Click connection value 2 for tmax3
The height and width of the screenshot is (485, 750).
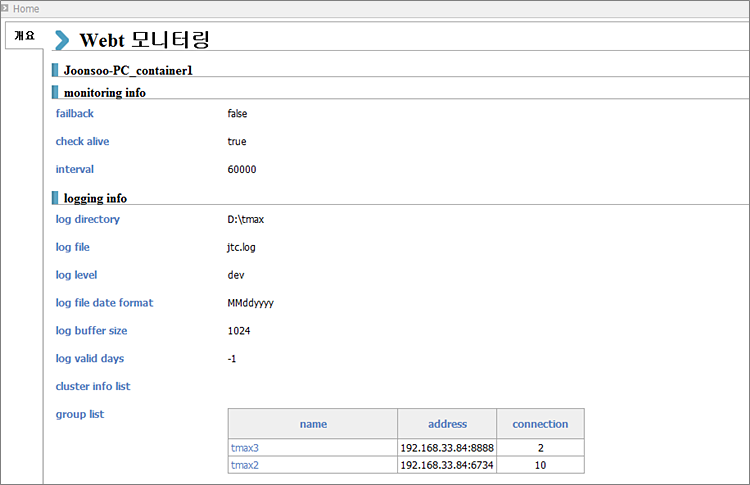(540, 448)
